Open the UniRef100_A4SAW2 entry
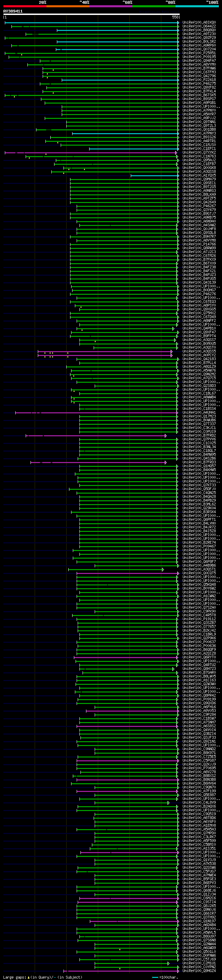 point(199,225)
